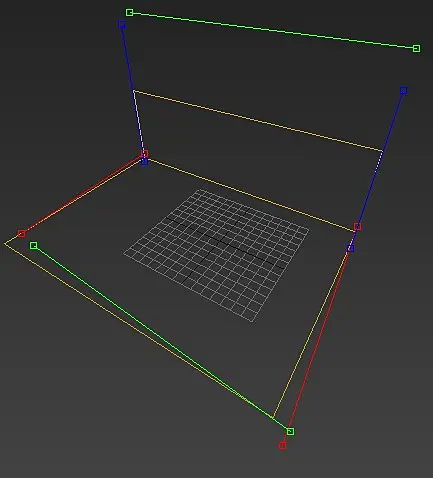Select red handle at the very bottom of viewport
The height and width of the screenshot is (478, 433).
[x=282, y=446]
